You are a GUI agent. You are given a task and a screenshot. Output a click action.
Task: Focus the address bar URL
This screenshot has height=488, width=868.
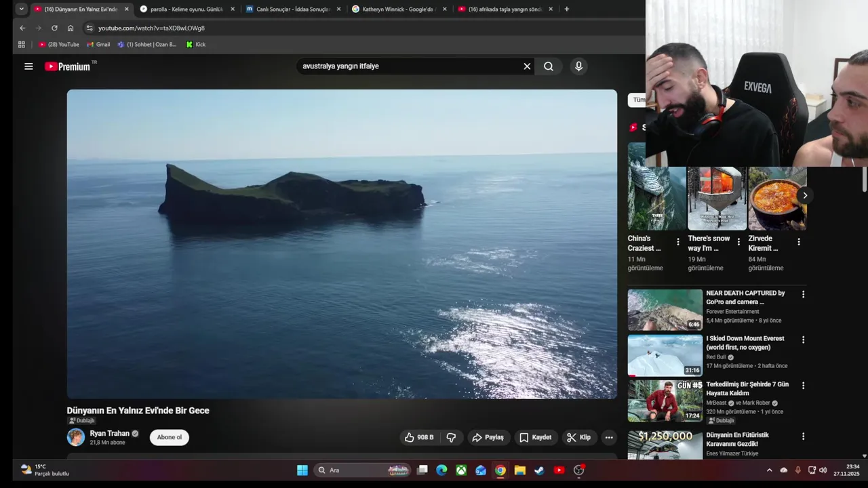[x=151, y=28]
